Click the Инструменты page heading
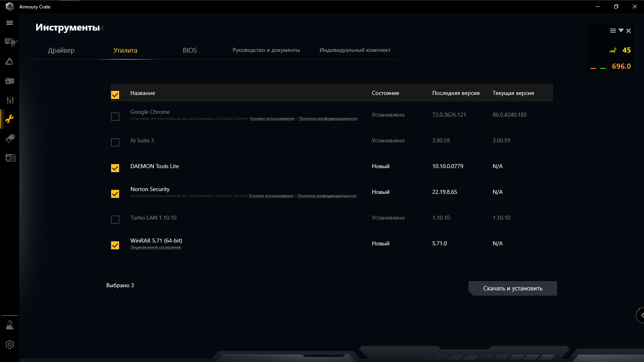Image resolution: width=644 pixels, height=362 pixels. click(x=68, y=27)
